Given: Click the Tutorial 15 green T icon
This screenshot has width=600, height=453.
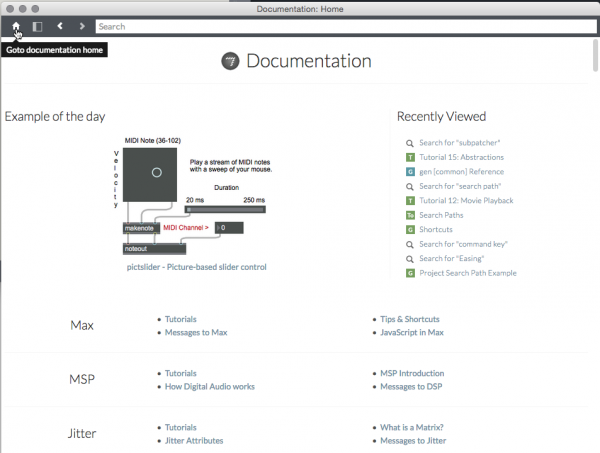Looking at the screenshot, I should pos(410,157).
